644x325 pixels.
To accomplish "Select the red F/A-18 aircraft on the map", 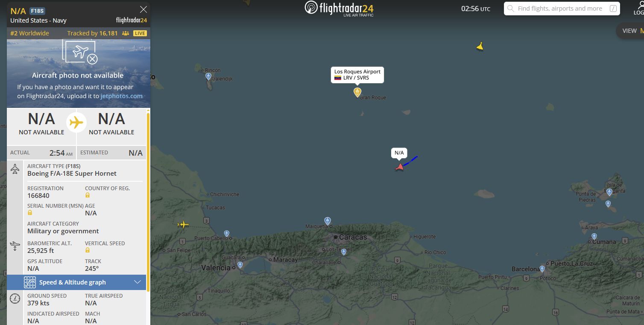I will point(399,167).
